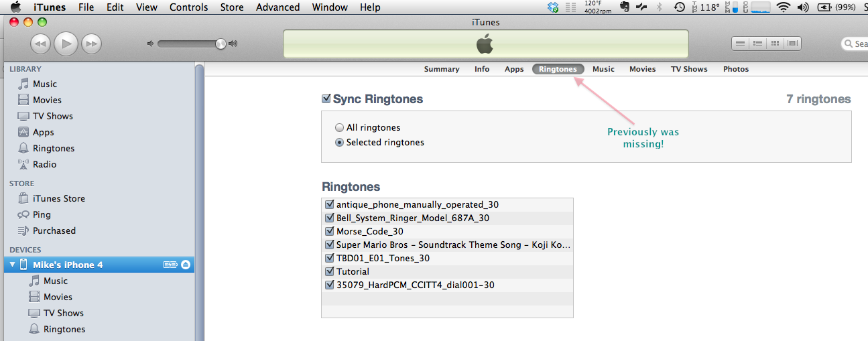Uncheck 35079_HardPCM_CCITT4_dial001-30 checkbox

click(x=329, y=285)
